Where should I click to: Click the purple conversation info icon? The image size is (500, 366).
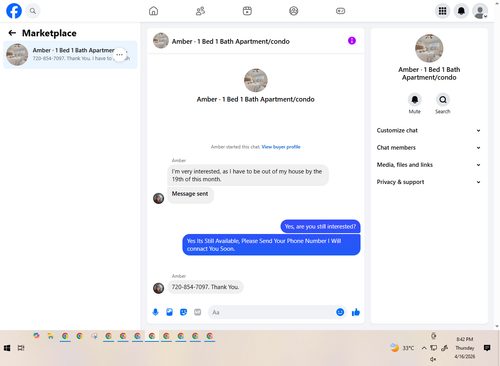tap(352, 41)
